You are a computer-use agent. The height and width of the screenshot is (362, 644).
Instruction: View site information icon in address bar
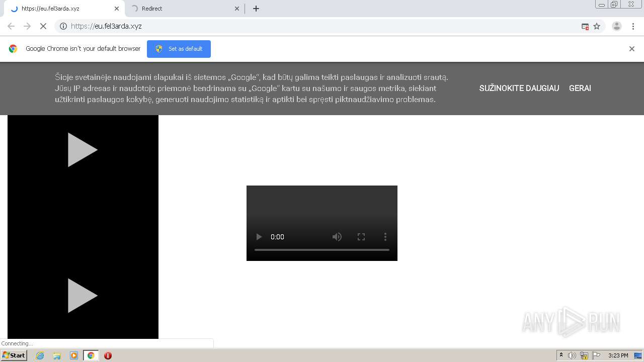[63, 26]
